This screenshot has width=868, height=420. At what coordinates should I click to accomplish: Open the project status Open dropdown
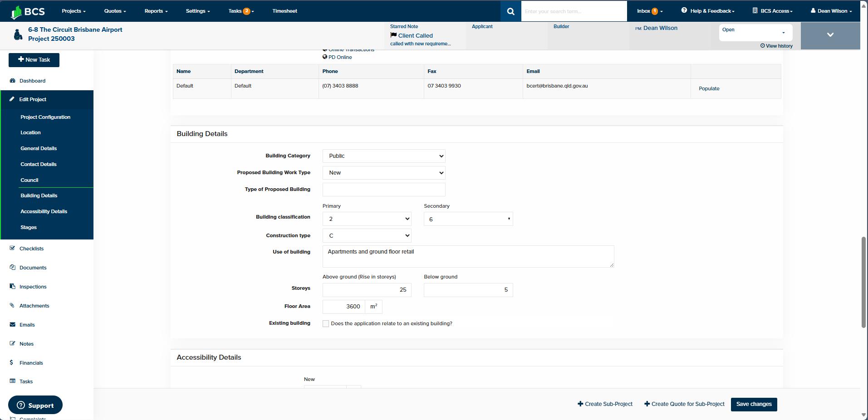755,33
